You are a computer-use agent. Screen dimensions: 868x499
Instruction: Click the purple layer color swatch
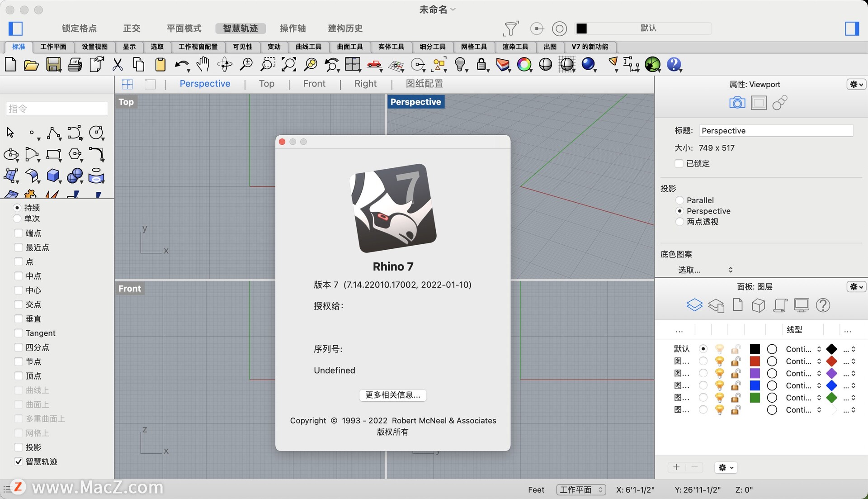[x=755, y=373]
